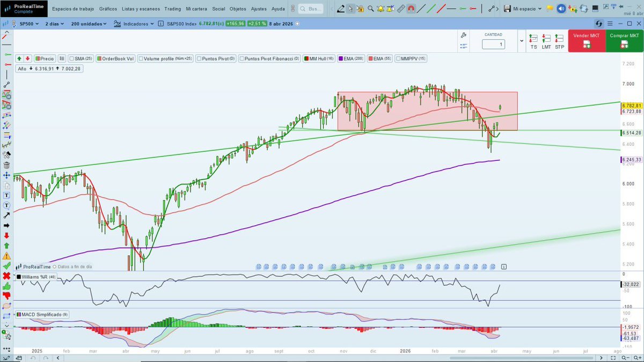Enable the MMPPV (15) checkbox
Image resolution: width=644 pixels, height=362 pixels.
tap(398, 58)
